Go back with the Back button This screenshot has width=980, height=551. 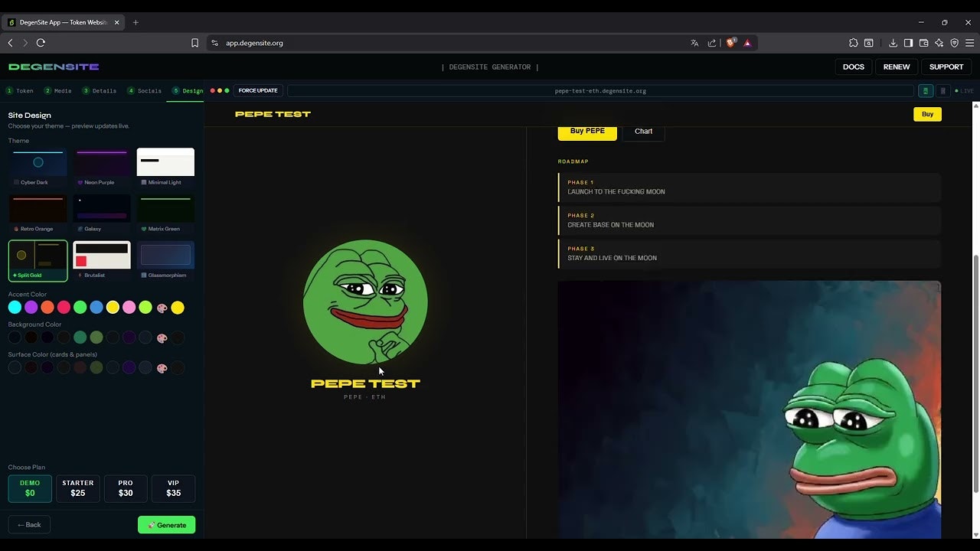(29, 525)
